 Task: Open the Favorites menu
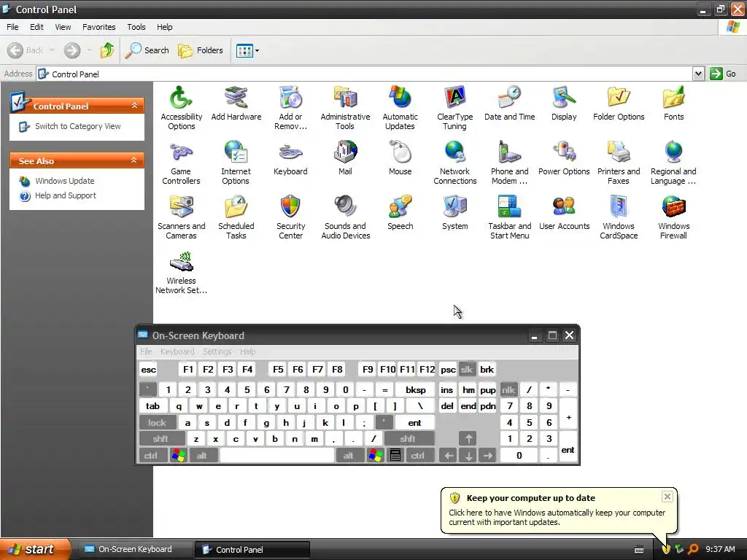99,27
